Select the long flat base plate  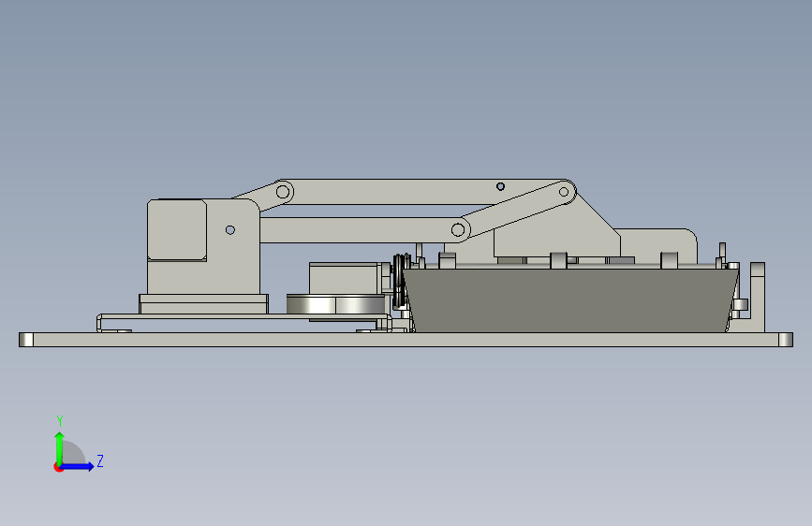coord(406,340)
